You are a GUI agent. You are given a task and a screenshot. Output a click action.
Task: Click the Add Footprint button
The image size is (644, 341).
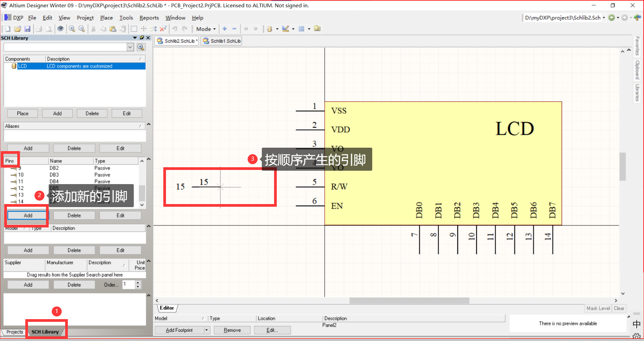tap(179, 330)
